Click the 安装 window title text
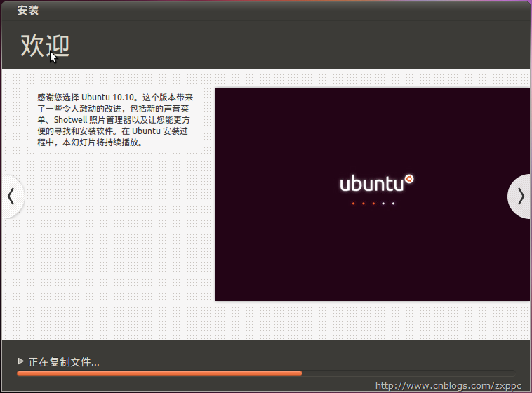Image resolution: width=532 pixels, height=393 pixels. click(28, 11)
